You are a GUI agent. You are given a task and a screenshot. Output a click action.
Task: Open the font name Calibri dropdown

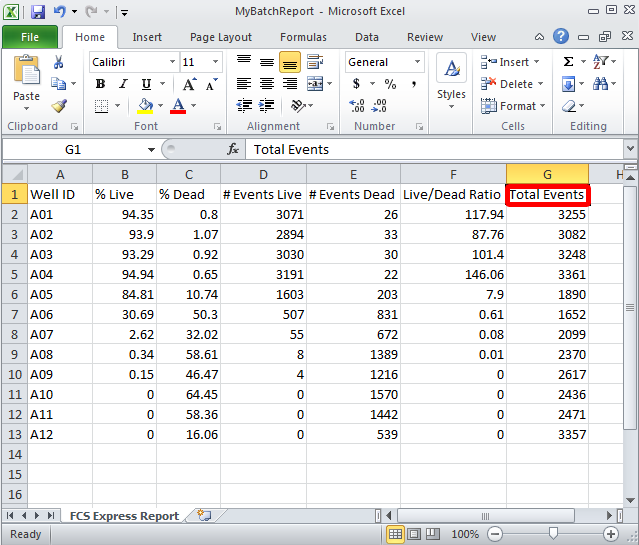(171, 62)
